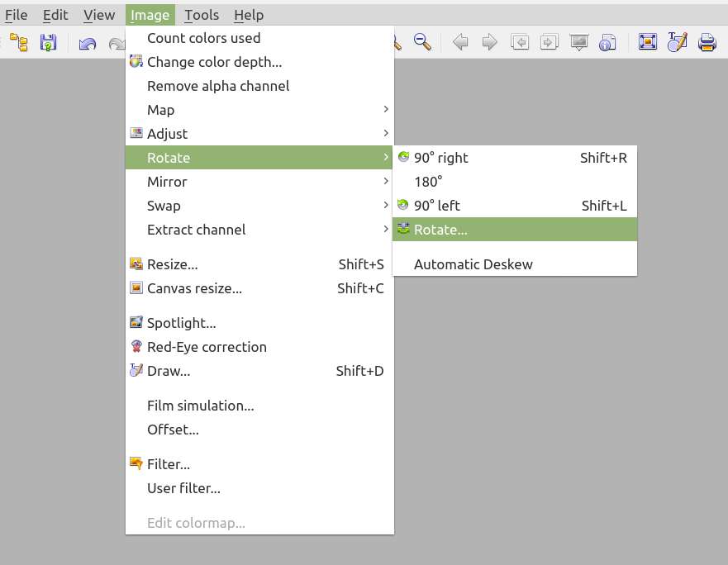Click the Shift+S shortcut text
728x565 pixels.
pos(361,264)
